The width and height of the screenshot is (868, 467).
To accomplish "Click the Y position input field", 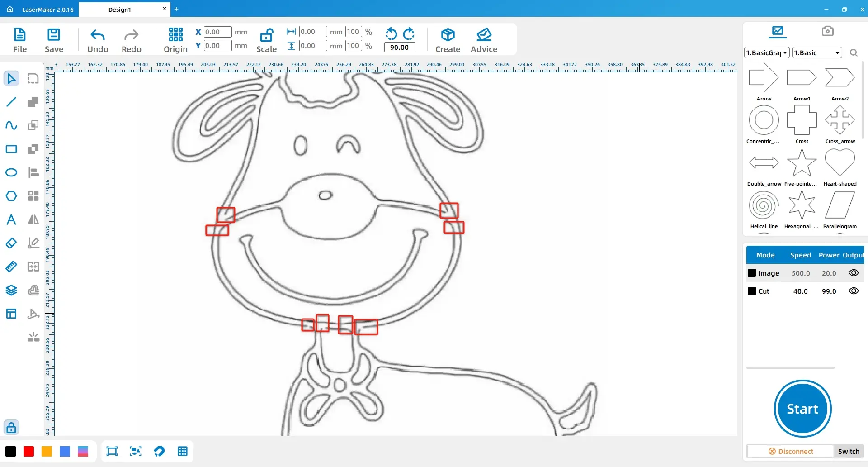I will tap(217, 46).
